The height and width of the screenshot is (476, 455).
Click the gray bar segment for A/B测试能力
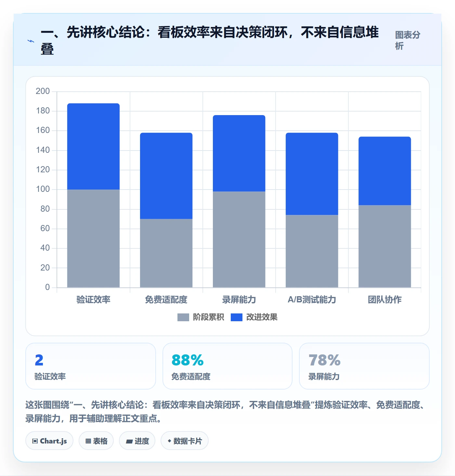point(312,251)
